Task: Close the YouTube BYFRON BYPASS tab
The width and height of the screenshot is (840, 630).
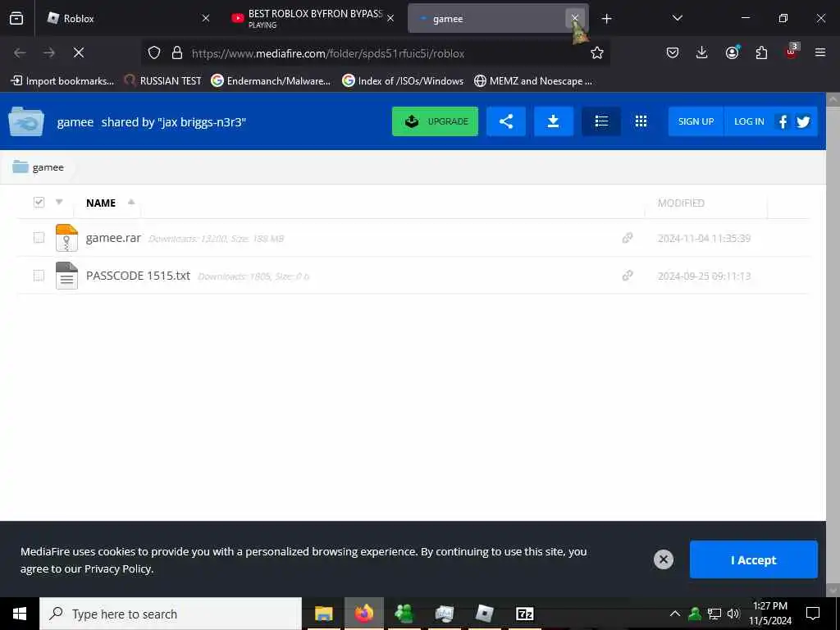Action: click(390, 18)
